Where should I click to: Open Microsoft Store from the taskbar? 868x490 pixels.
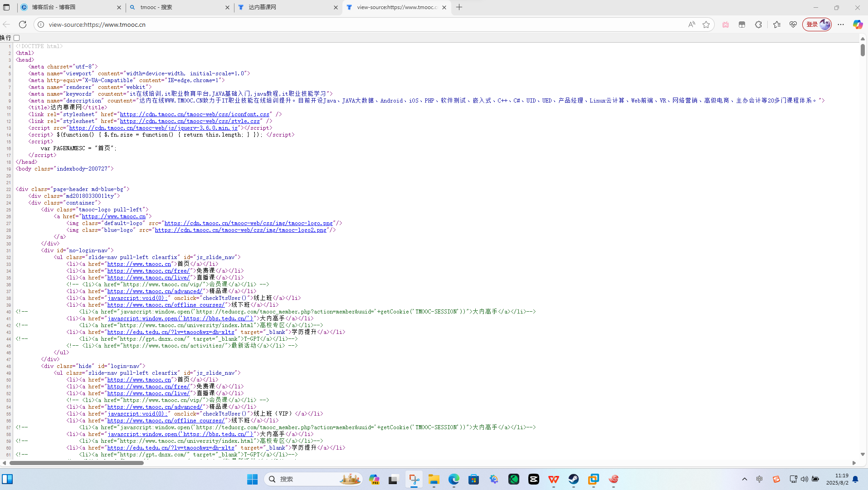(474, 479)
